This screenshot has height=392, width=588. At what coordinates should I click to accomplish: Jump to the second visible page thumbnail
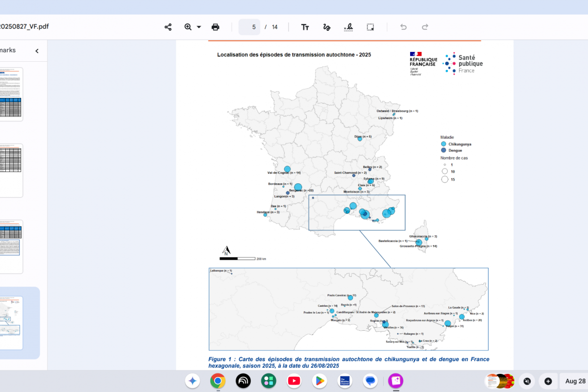click(10, 170)
